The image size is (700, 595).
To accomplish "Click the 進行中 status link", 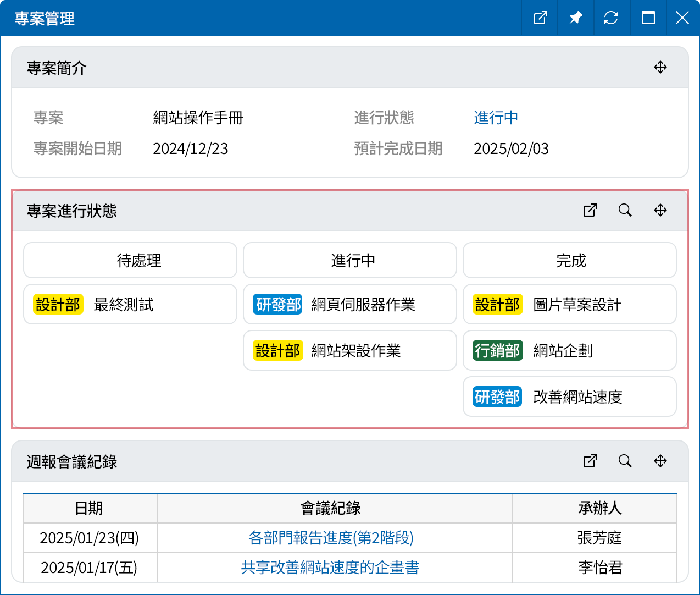I will (x=496, y=118).
